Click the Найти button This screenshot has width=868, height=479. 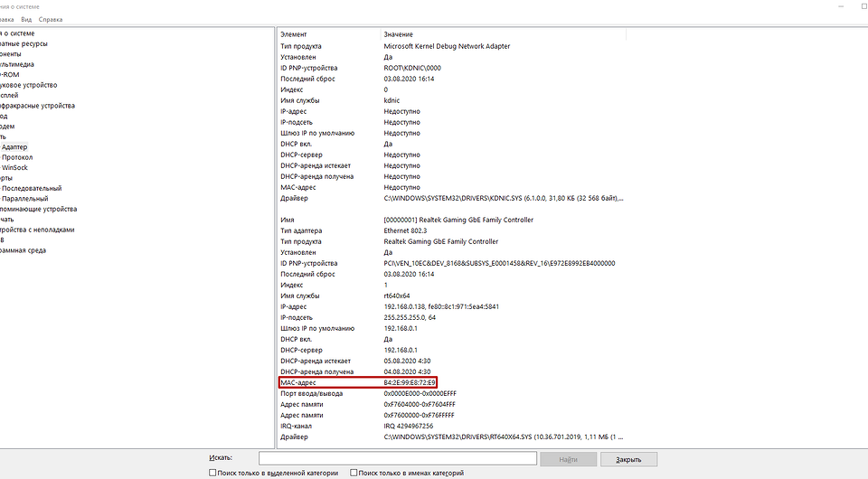(567, 459)
